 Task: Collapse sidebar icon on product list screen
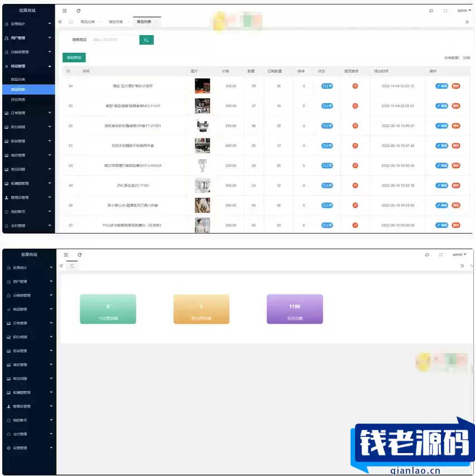[x=65, y=11]
